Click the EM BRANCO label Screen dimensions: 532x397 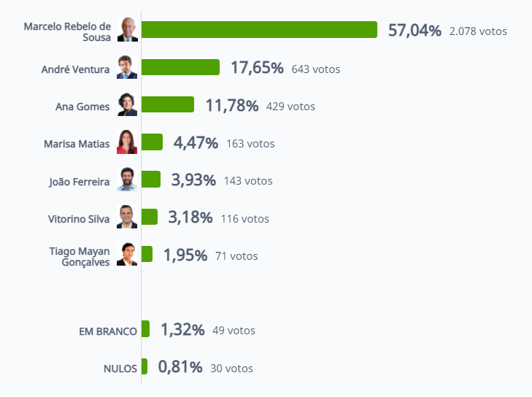tap(108, 331)
